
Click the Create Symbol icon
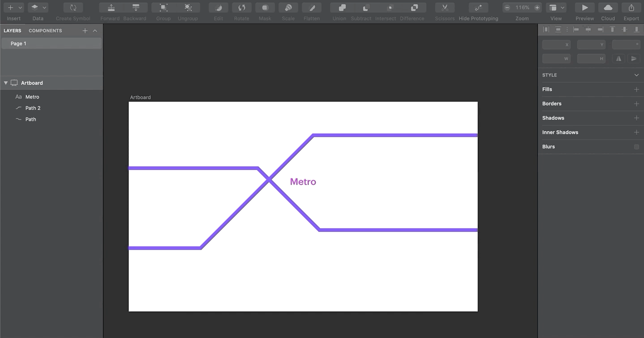point(73,8)
